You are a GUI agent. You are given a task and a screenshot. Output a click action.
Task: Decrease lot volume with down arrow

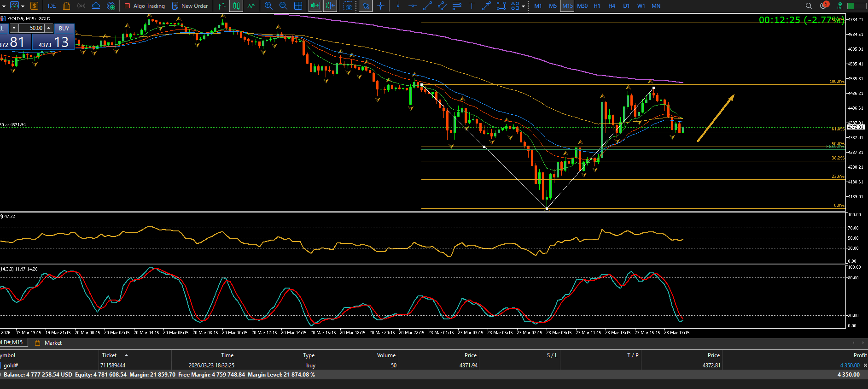[14, 28]
